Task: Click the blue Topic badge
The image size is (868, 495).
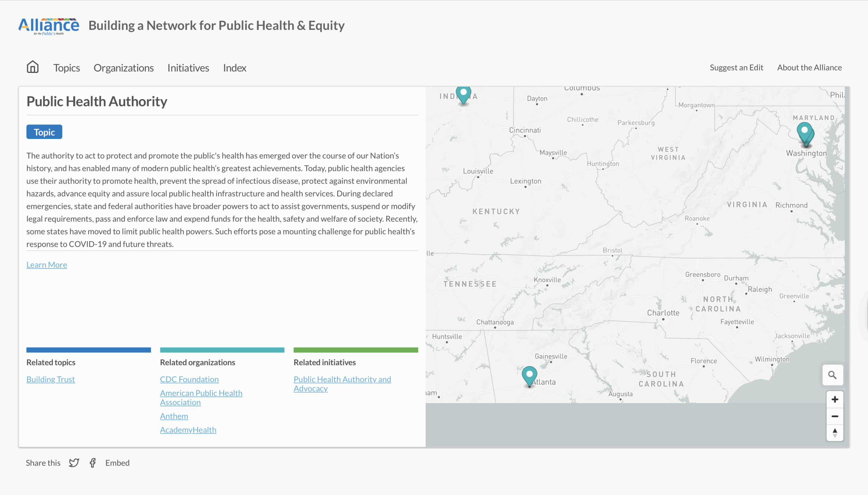Action: [x=44, y=132]
